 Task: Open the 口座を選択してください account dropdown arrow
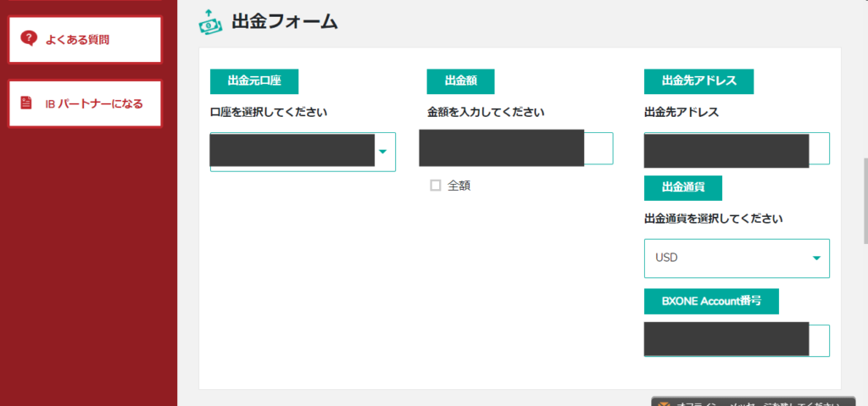click(x=382, y=152)
